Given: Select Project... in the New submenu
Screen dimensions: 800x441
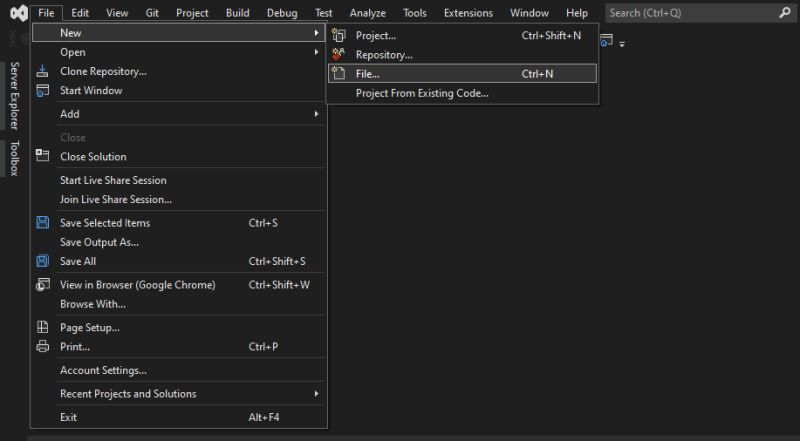Looking at the screenshot, I should 462,35.
